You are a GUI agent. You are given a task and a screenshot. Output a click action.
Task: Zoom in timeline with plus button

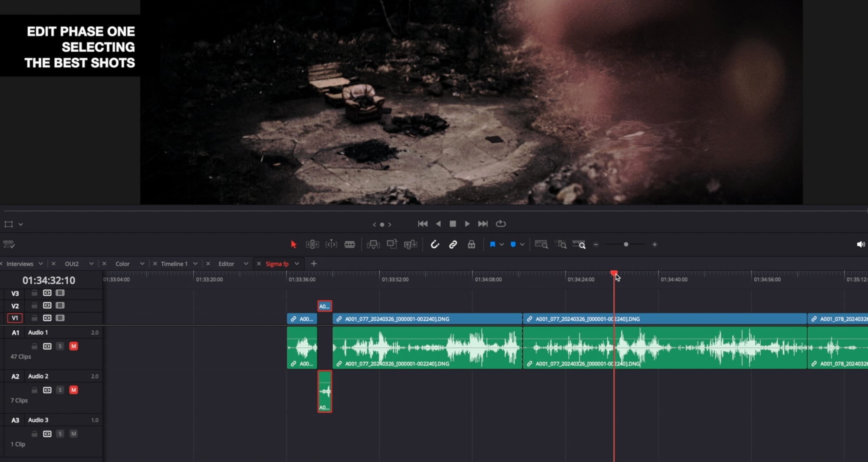point(654,244)
